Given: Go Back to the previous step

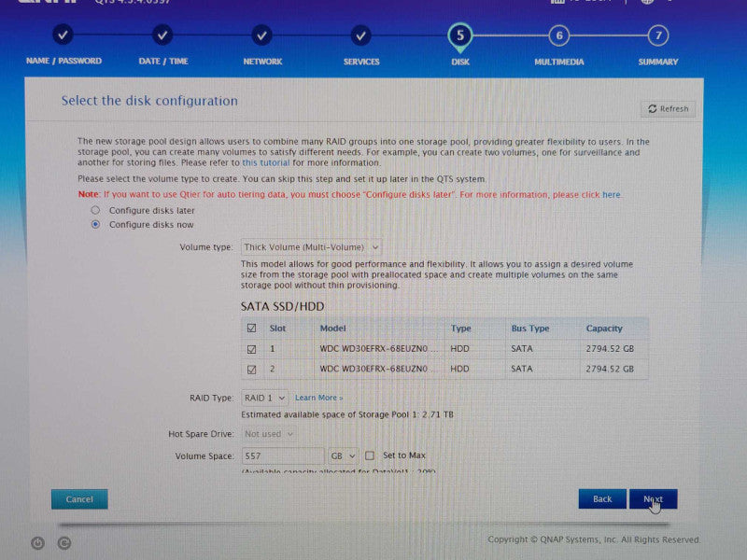Looking at the screenshot, I should 602,498.
